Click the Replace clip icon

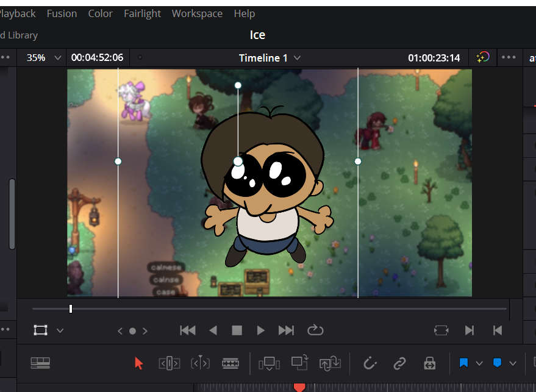coord(330,363)
